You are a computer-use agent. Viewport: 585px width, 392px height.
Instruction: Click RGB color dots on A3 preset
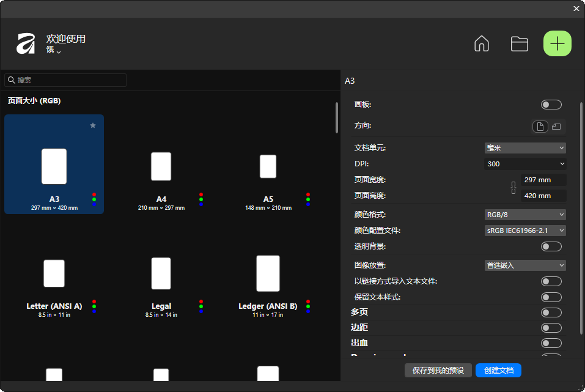(94, 199)
